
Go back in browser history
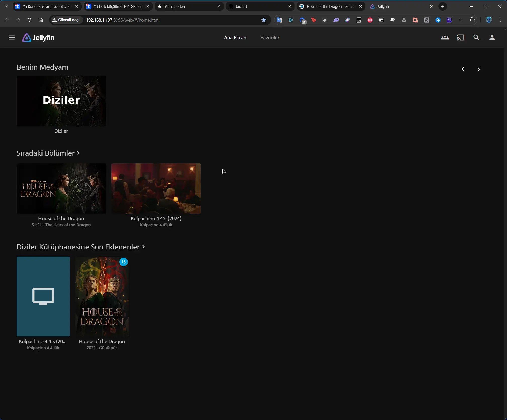click(x=7, y=20)
